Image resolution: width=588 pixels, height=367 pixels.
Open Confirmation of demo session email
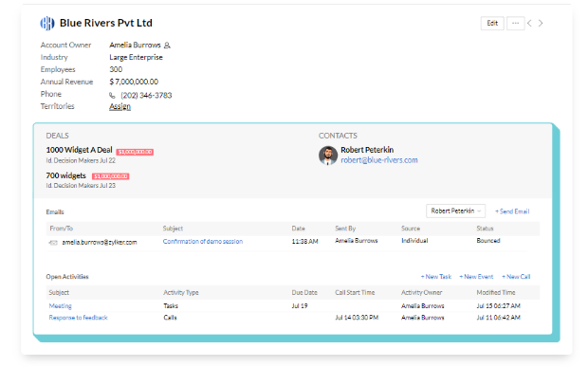(x=203, y=242)
